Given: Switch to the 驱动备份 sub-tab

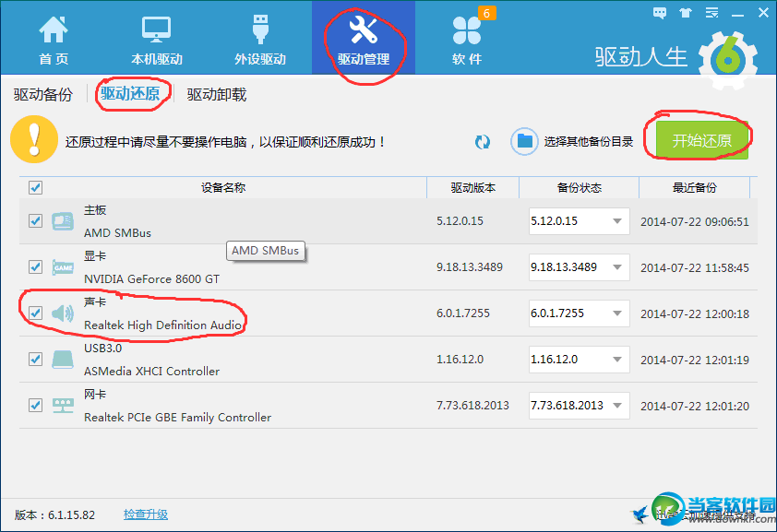Looking at the screenshot, I should pos(43,94).
